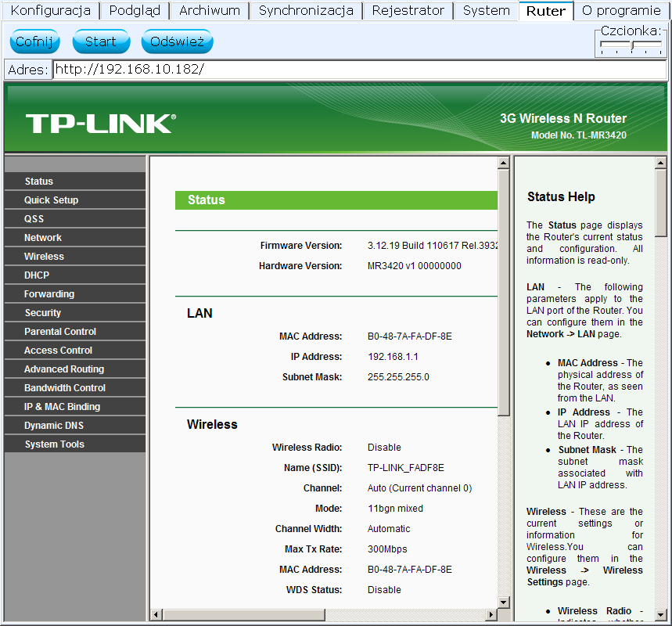The width and height of the screenshot is (672, 626).
Task: Click the status pane vertical scrollbar thumb
Action: coord(504,293)
